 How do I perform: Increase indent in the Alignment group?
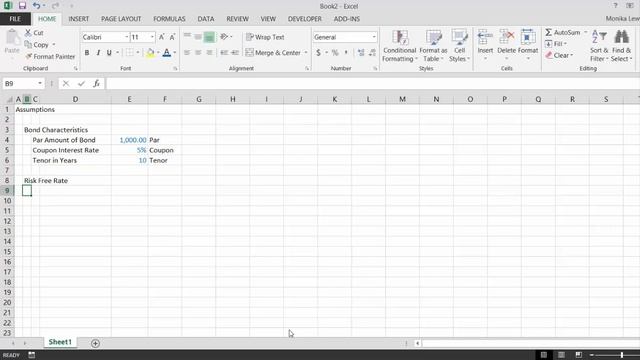click(235, 53)
